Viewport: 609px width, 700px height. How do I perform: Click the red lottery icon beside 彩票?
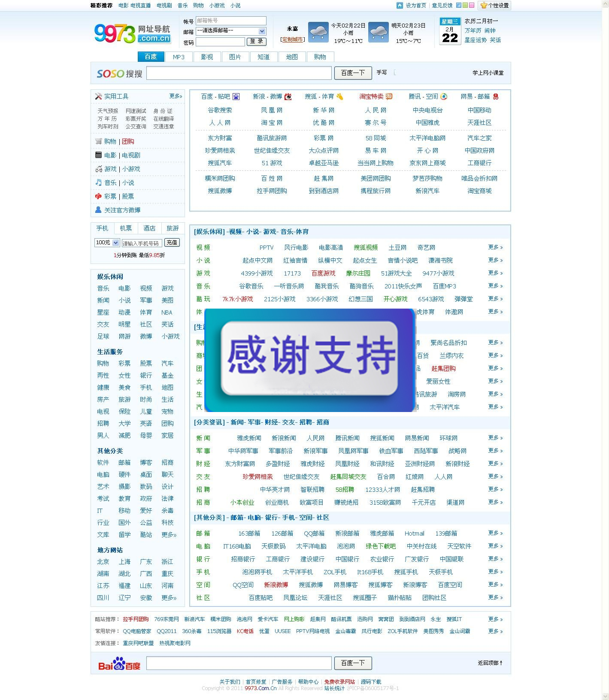click(99, 196)
